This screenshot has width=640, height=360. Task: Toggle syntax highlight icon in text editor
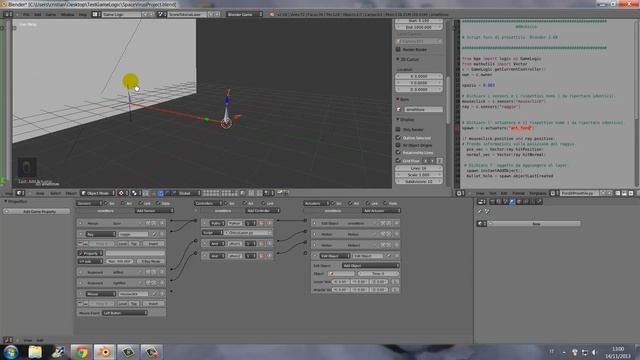pos(631,193)
